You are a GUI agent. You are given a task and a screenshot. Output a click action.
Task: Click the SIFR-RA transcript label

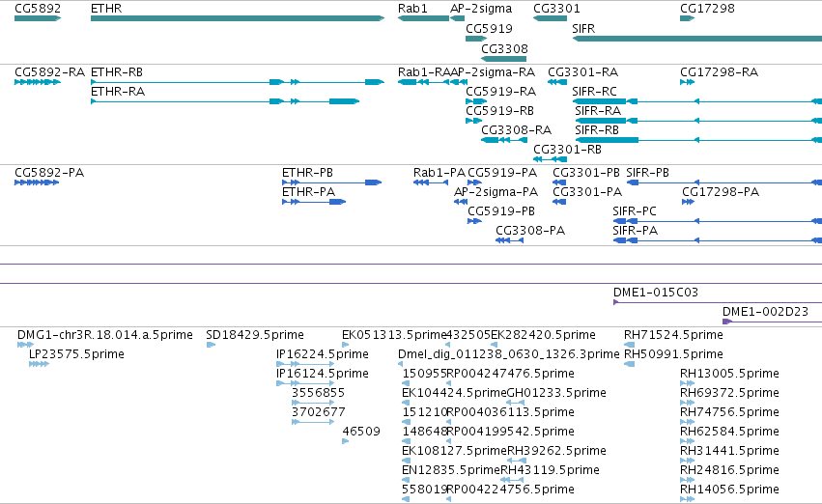(598, 110)
